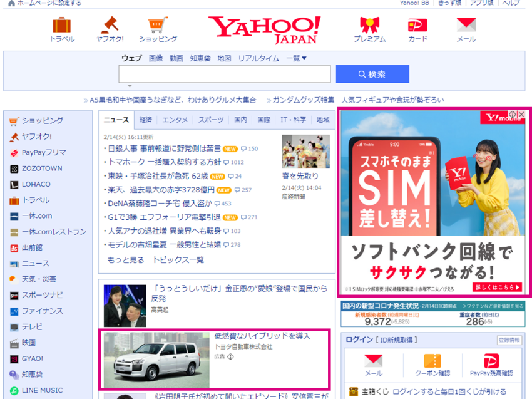
Task: Click the home icon beside ホームページに設定する
Action: pos(11,3)
